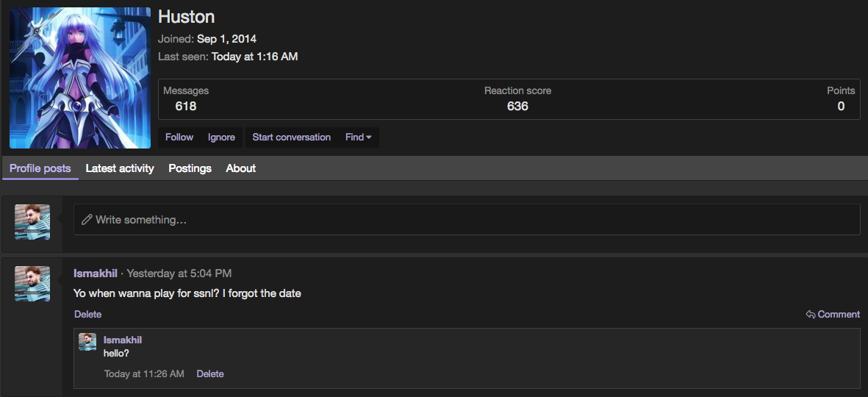Click small Ismakhil avatar in the hello comment
868x397 pixels.
[x=87, y=342]
